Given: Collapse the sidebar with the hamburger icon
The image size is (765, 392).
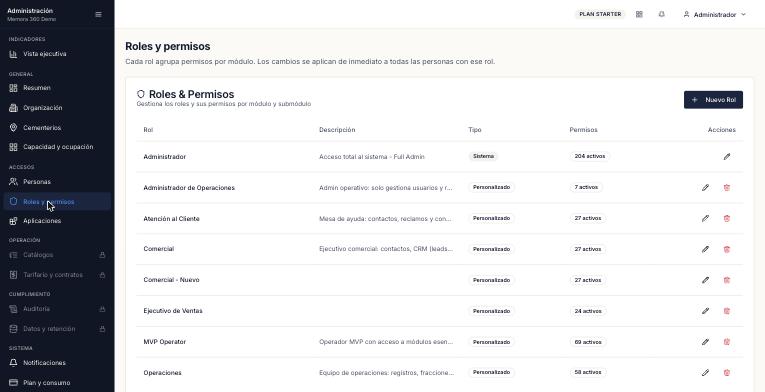Looking at the screenshot, I should (98, 15).
